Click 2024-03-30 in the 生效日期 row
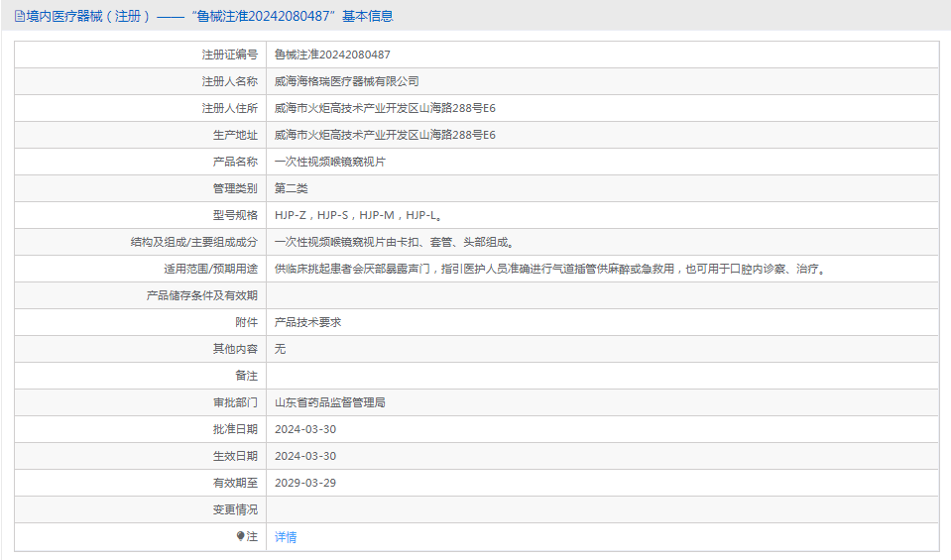 coord(305,456)
